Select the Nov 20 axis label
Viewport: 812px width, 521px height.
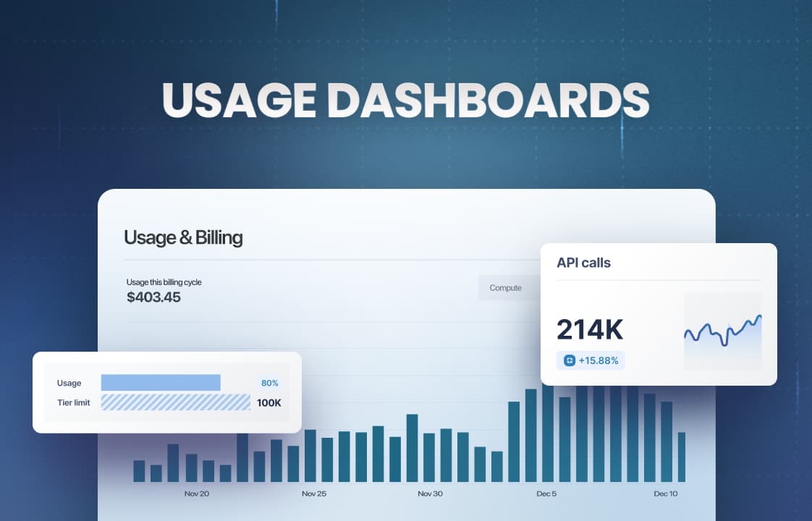coord(197,494)
